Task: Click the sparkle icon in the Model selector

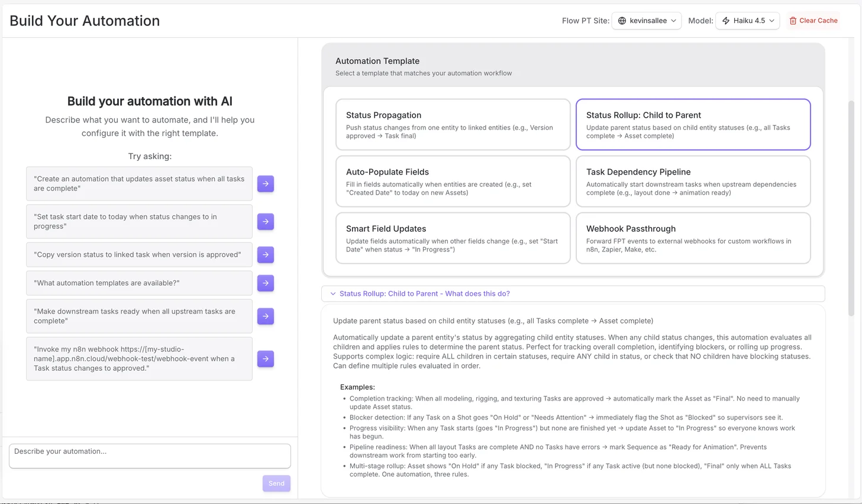Action: click(726, 20)
